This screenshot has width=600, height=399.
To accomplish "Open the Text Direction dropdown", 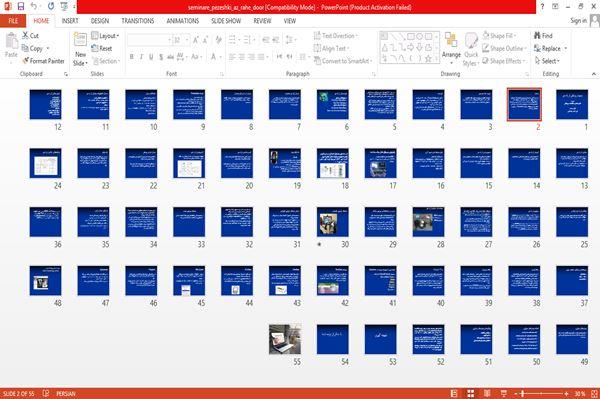I will click(x=336, y=36).
